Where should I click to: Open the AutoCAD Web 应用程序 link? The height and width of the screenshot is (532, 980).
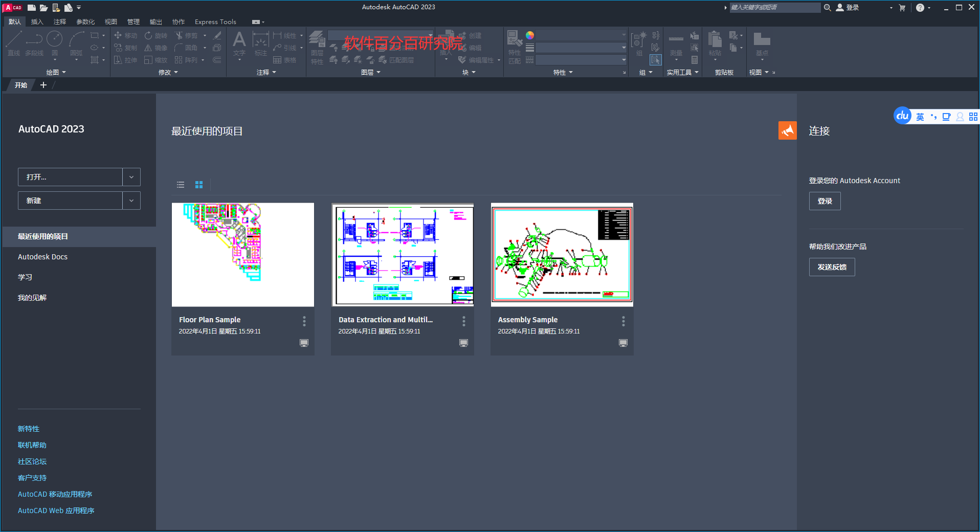point(56,511)
